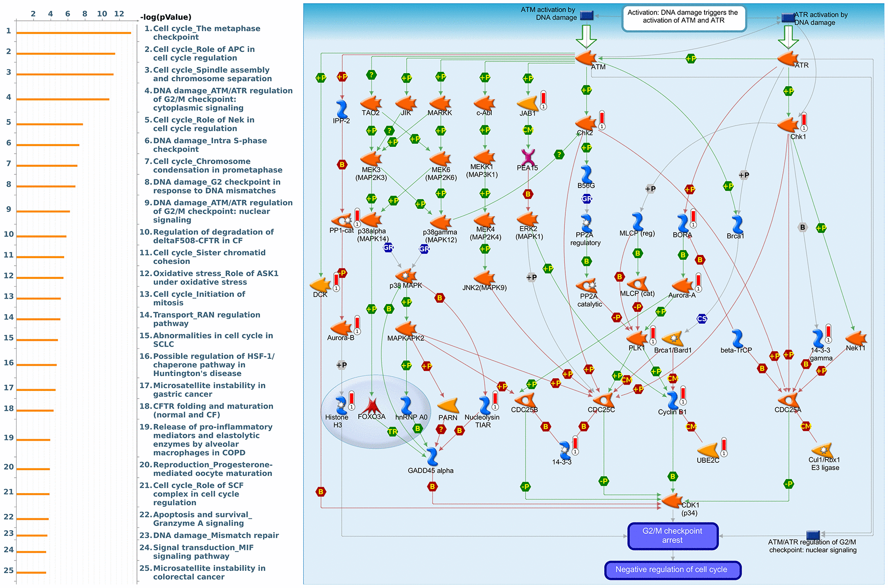This screenshot has width=888, height=588.
Task: Click the TAO2 kinase icon
Action: point(371,103)
